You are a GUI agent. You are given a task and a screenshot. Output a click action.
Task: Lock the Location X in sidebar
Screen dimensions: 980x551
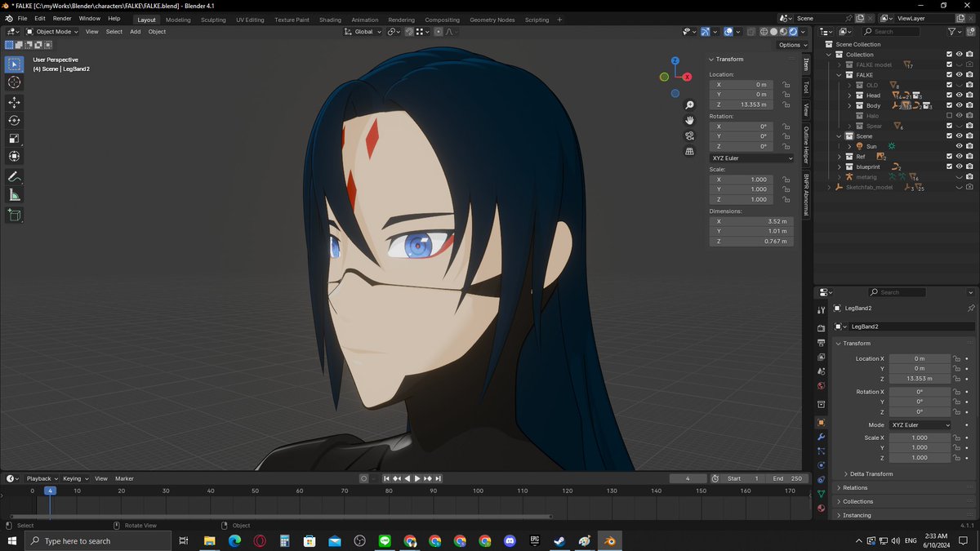pos(786,85)
